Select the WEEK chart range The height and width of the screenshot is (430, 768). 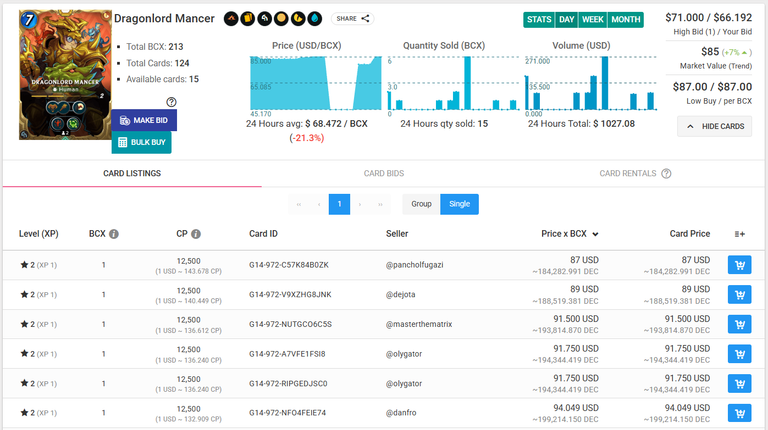click(x=593, y=20)
